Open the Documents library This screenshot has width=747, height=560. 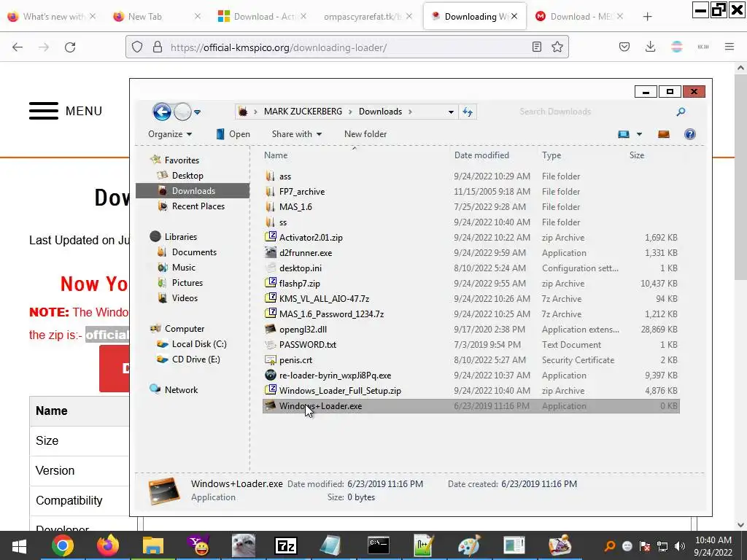click(194, 252)
